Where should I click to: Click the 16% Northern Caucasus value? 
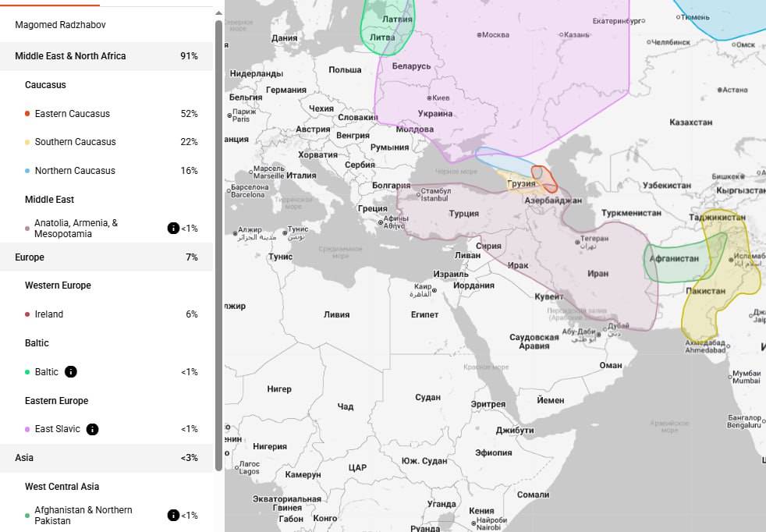click(189, 171)
